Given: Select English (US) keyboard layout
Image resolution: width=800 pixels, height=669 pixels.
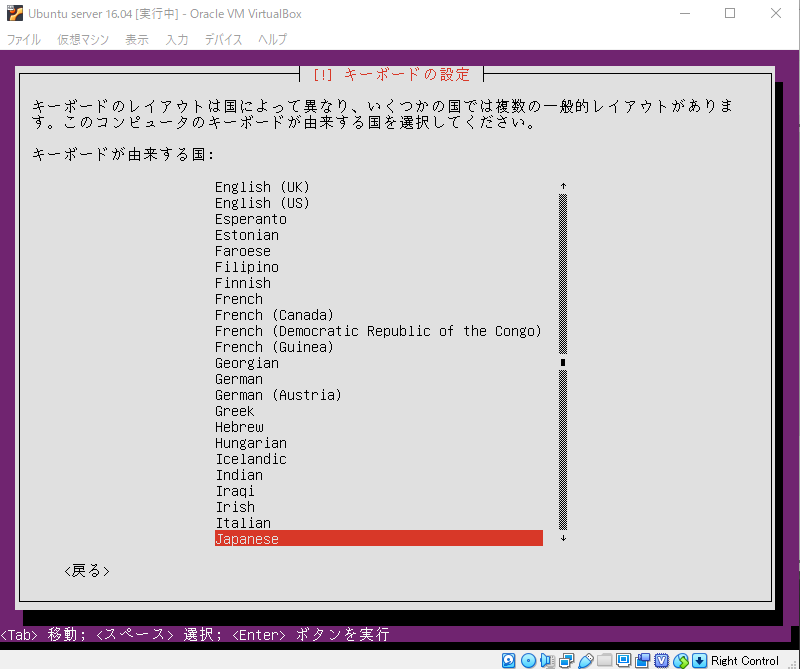Looking at the screenshot, I should [379, 203].
